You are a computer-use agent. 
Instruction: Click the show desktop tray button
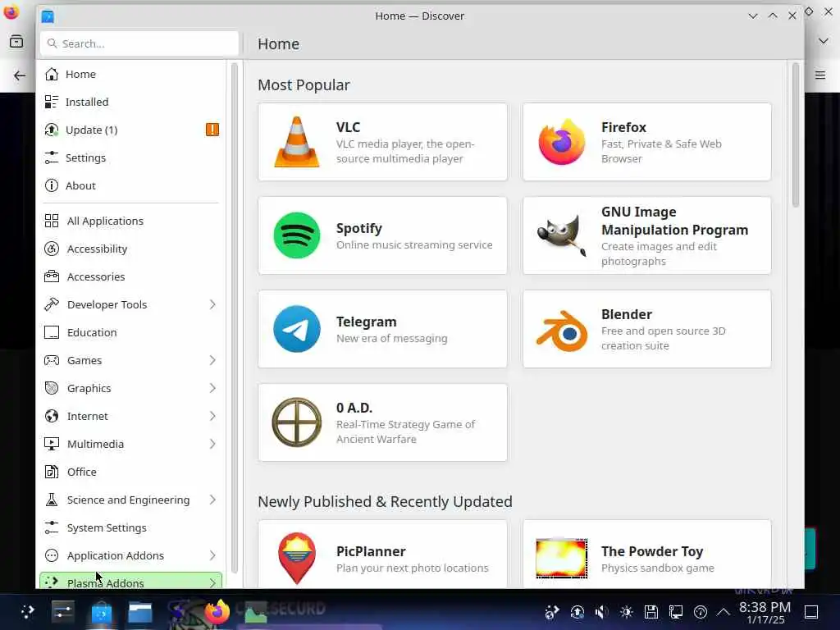tap(811, 612)
